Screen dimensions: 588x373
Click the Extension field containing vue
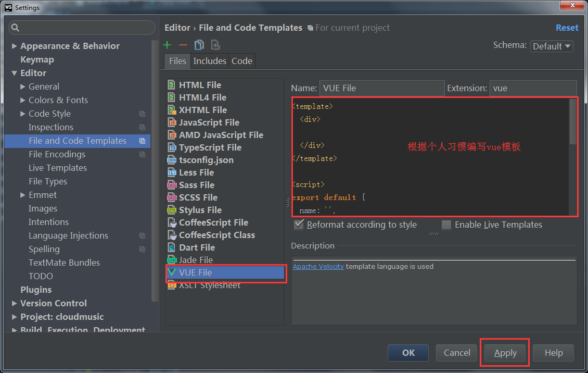pos(533,88)
